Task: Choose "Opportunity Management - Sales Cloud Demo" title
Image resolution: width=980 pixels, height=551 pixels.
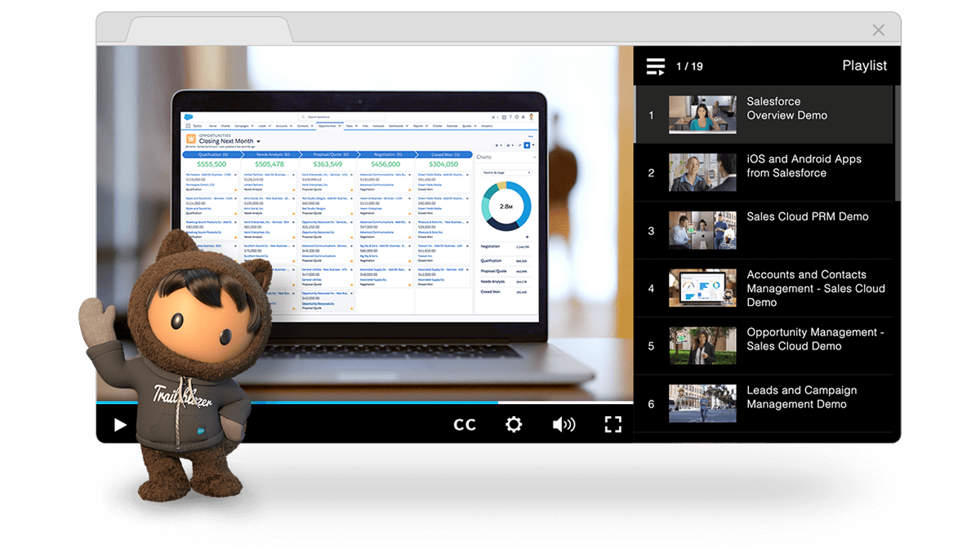Action: pyautogui.click(x=815, y=339)
